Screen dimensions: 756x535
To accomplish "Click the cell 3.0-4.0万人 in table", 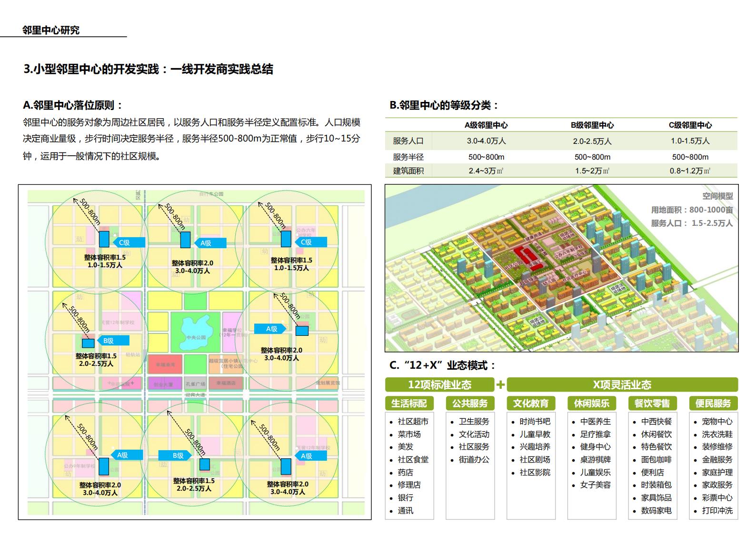I will pos(486,141).
